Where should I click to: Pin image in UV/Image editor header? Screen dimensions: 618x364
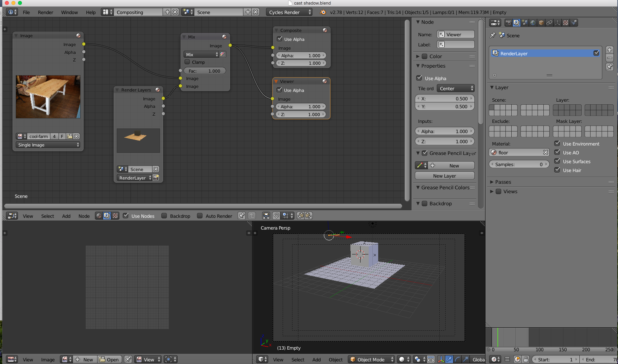click(128, 359)
